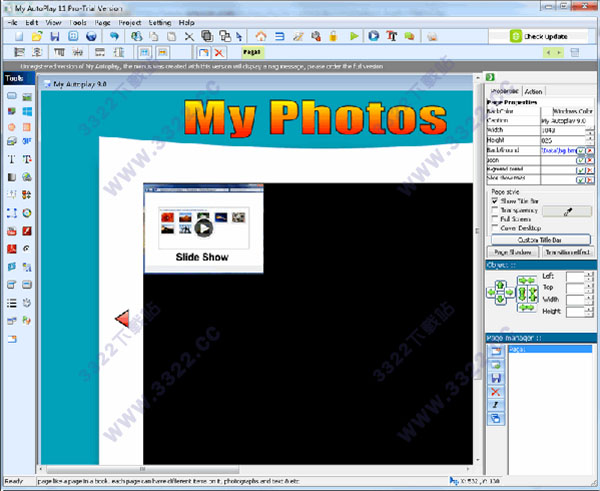The height and width of the screenshot is (491, 600).
Task: Open the Edit menu
Action: pos(32,23)
